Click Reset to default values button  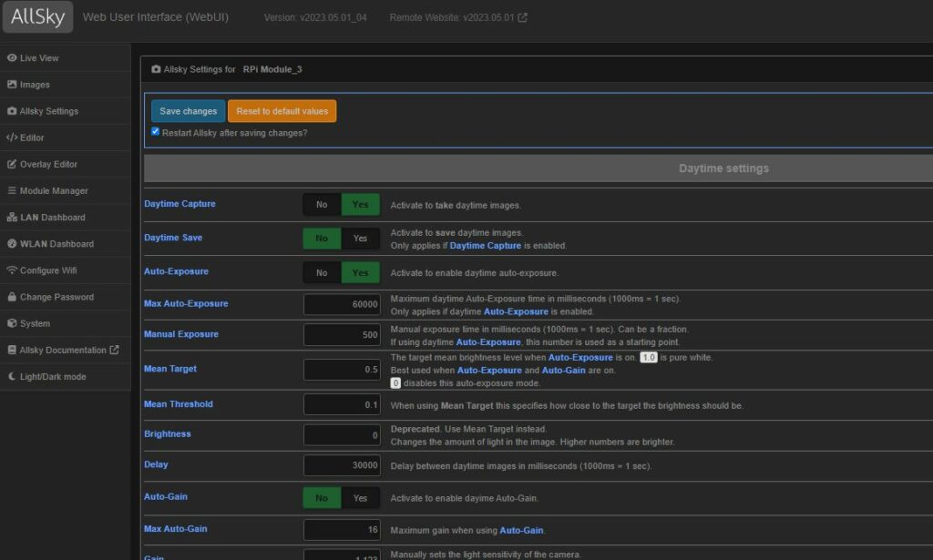point(282,111)
